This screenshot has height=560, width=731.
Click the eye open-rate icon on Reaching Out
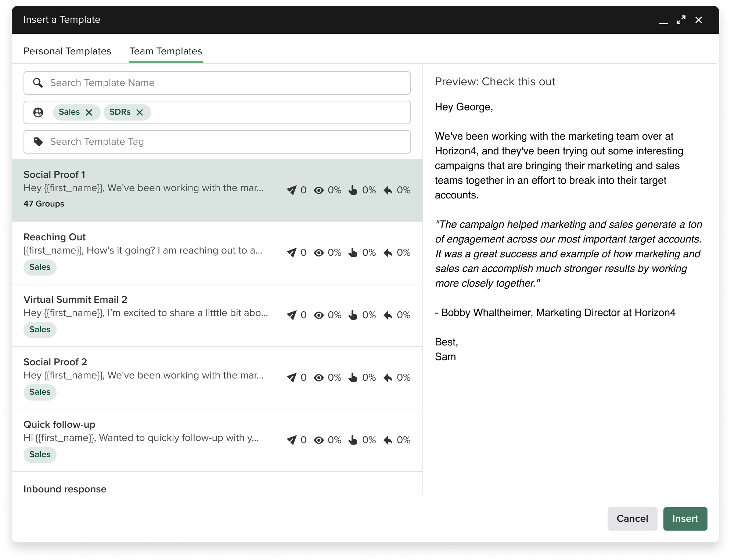tap(319, 252)
